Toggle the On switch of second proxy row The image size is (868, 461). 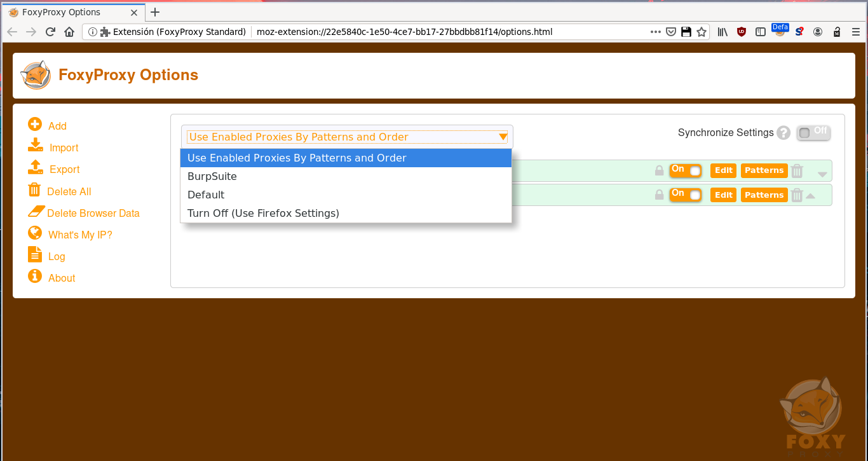click(686, 195)
